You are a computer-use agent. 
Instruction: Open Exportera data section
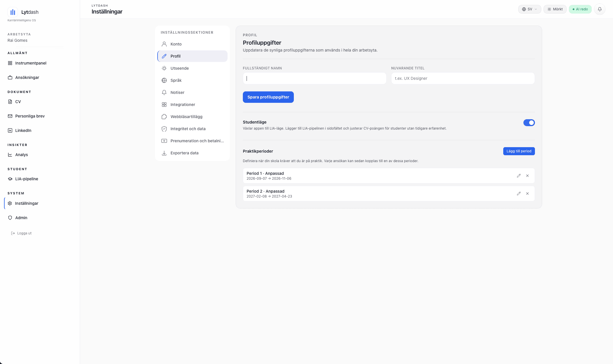point(192,153)
